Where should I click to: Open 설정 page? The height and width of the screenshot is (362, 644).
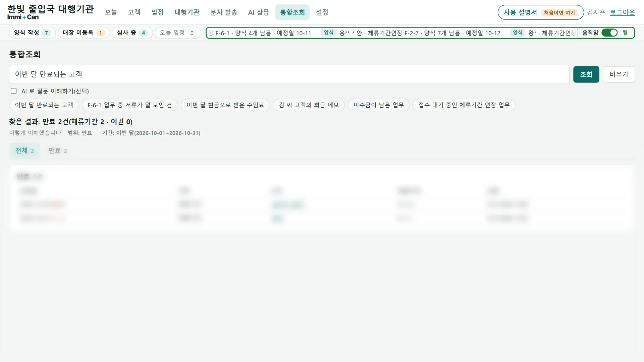coord(322,12)
